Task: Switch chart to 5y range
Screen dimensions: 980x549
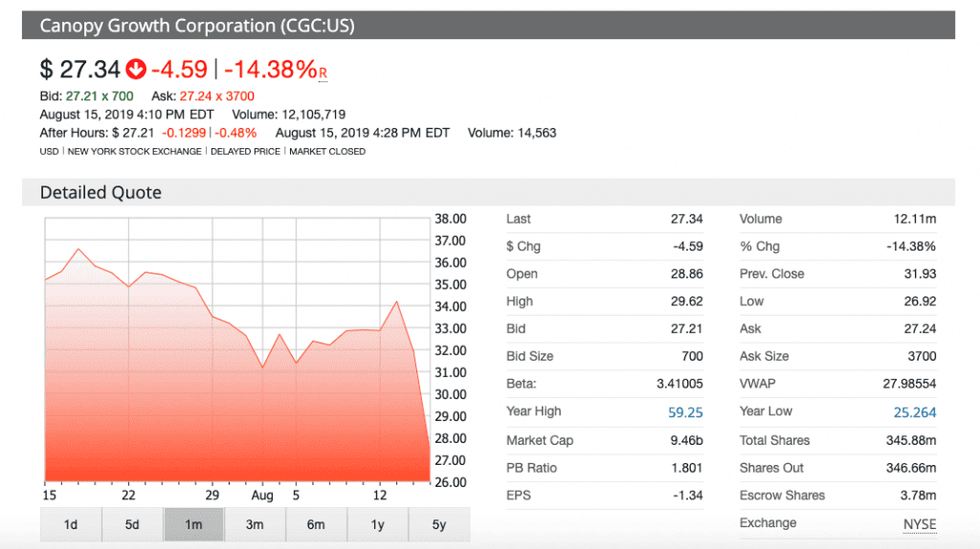Action: click(439, 524)
